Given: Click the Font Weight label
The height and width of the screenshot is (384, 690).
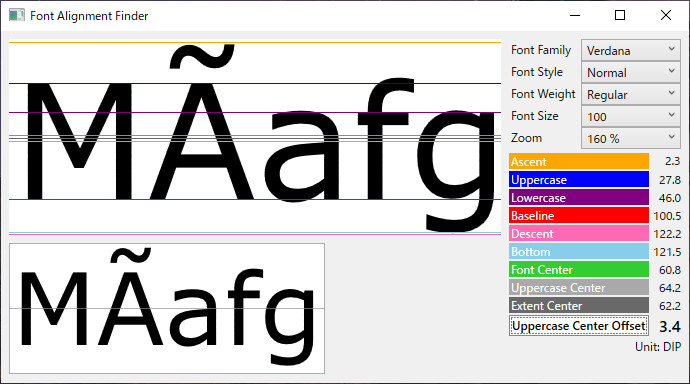Looking at the screenshot, I should click(543, 94).
